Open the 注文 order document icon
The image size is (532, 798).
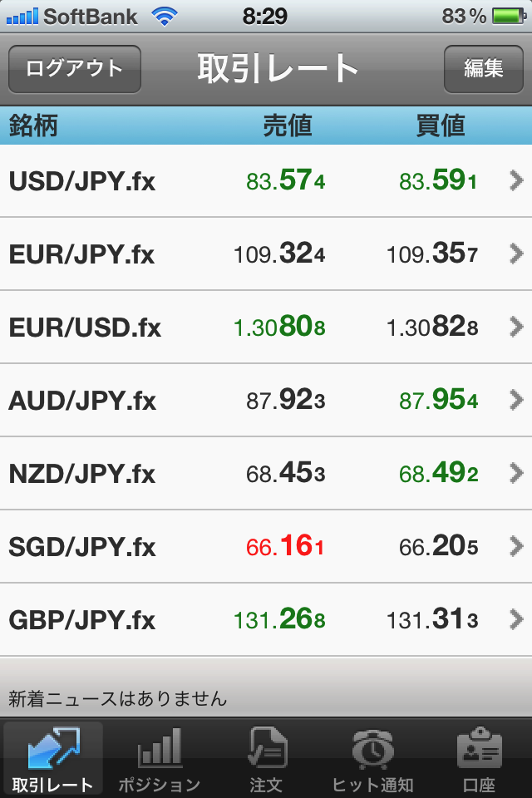(x=267, y=746)
